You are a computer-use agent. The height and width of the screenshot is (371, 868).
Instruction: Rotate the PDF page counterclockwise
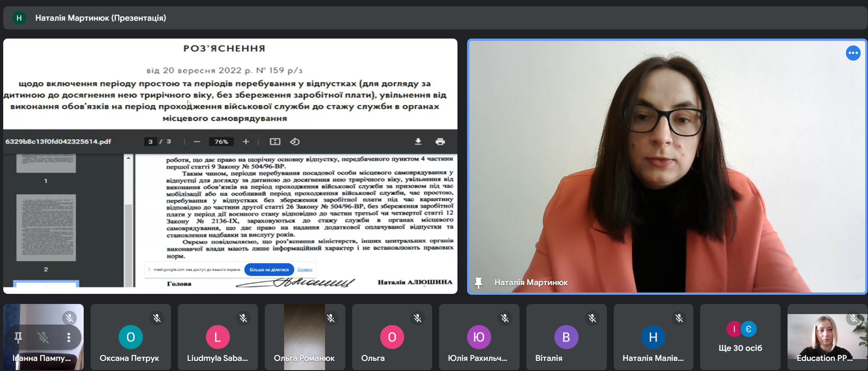(x=295, y=141)
